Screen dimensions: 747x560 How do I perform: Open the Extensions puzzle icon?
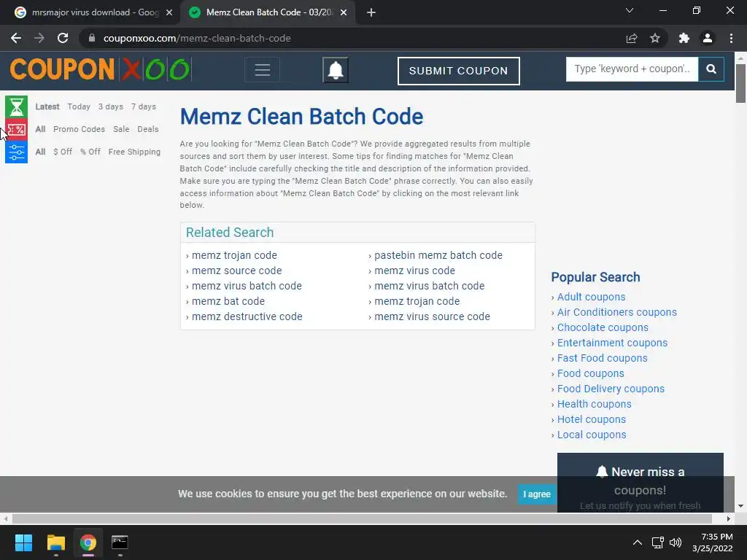click(684, 38)
